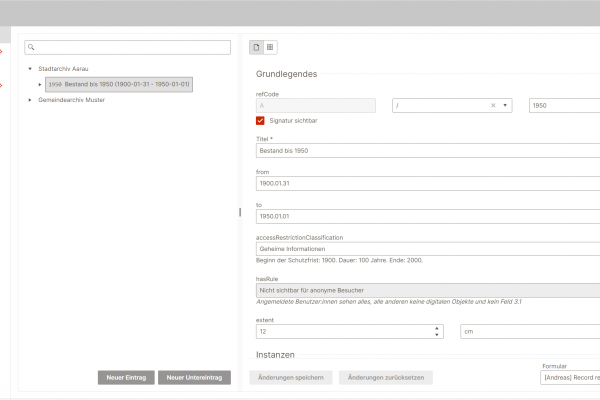
Task: Click the Neuer Eintrag button
Action: (126, 377)
